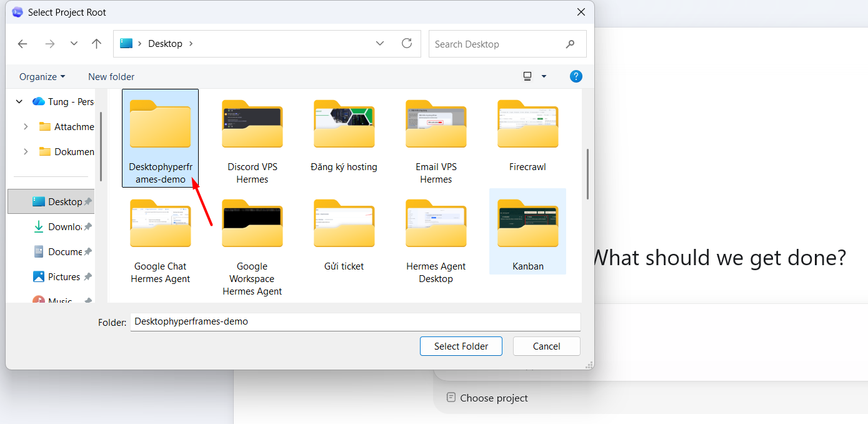Click the computer icon in address bar
The width and height of the screenshot is (868, 424).
click(126, 43)
